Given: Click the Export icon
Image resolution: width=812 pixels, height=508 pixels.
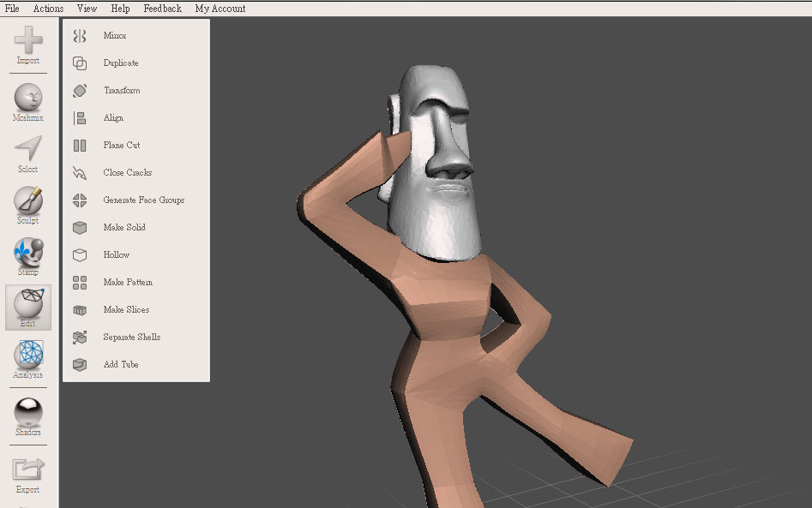Looking at the screenshot, I should click(x=28, y=469).
